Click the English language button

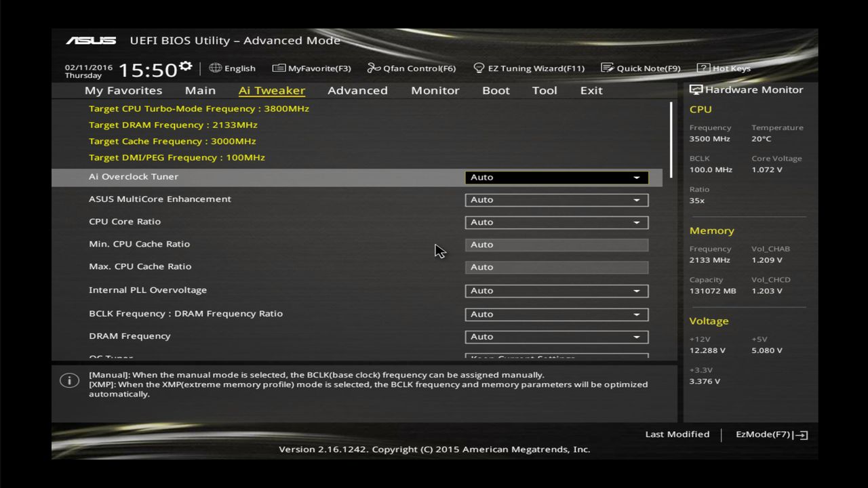pyautogui.click(x=233, y=68)
